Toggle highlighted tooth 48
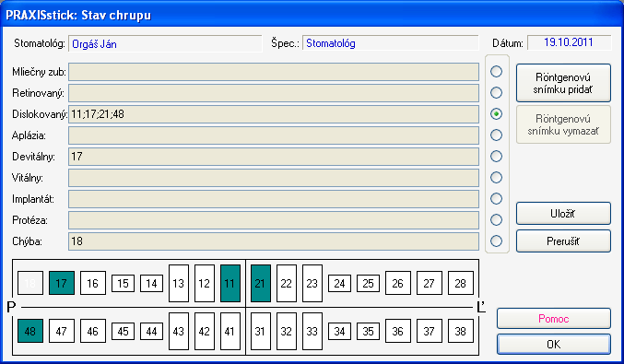The height and width of the screenshot is (364, 624). coord(30,331)
